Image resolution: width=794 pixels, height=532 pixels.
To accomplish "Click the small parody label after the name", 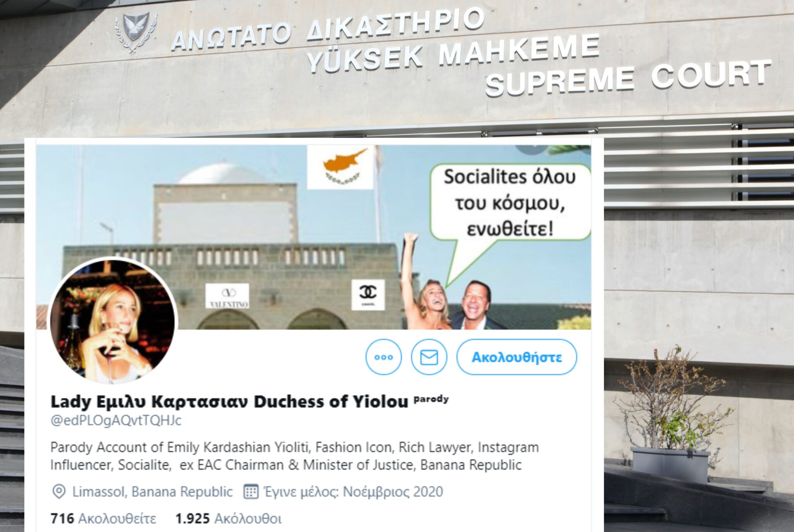I will point(431,399).
